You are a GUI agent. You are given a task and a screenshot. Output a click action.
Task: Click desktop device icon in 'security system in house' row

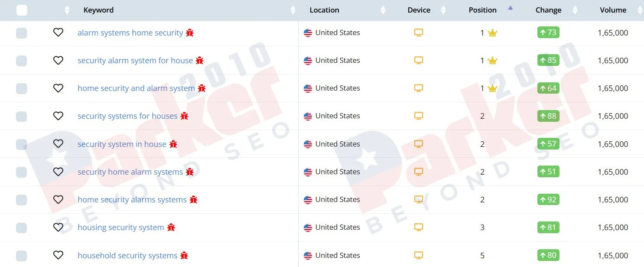(418, 144)
